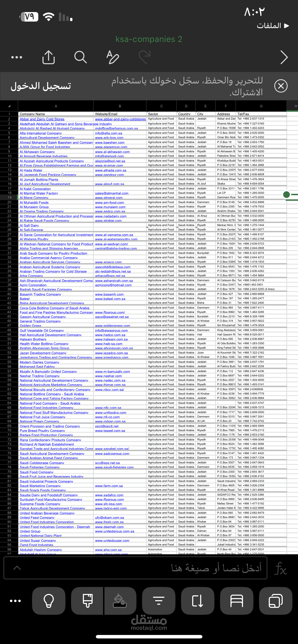The height and width of the screenshot is (644, 298).
Task: Tap the formula input field أدخل نصا أو صيغة هنا
Action: pyautogui.click(x=135, y=568)
